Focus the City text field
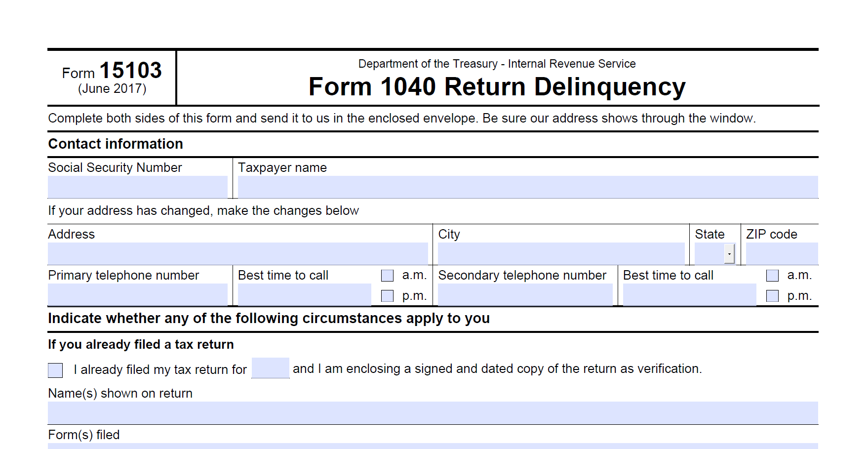This screenshot has width=868, height=449. (561, 253)
